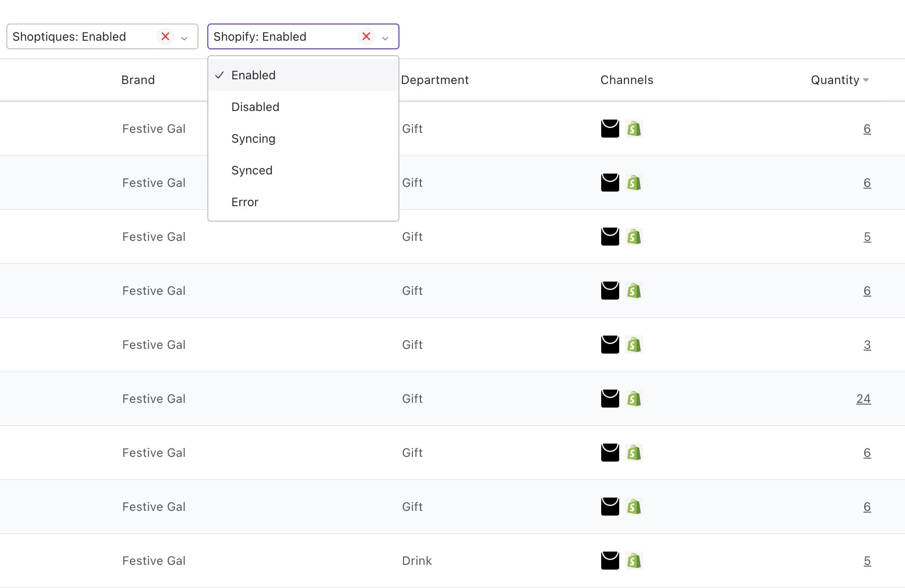Click Shopify icon in quantity 24 row
The width and height of the screenshot is (905, 588).
click(634, 399)
